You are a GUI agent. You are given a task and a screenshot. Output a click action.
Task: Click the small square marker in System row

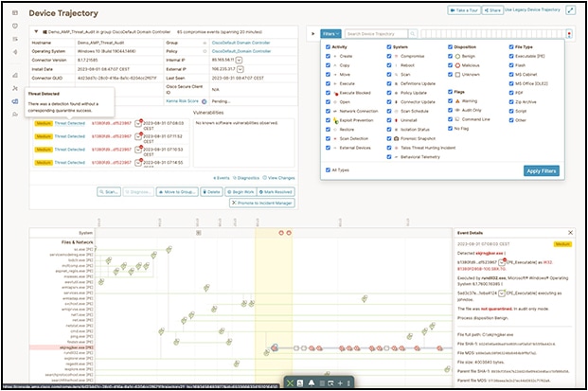click(199, 233)
